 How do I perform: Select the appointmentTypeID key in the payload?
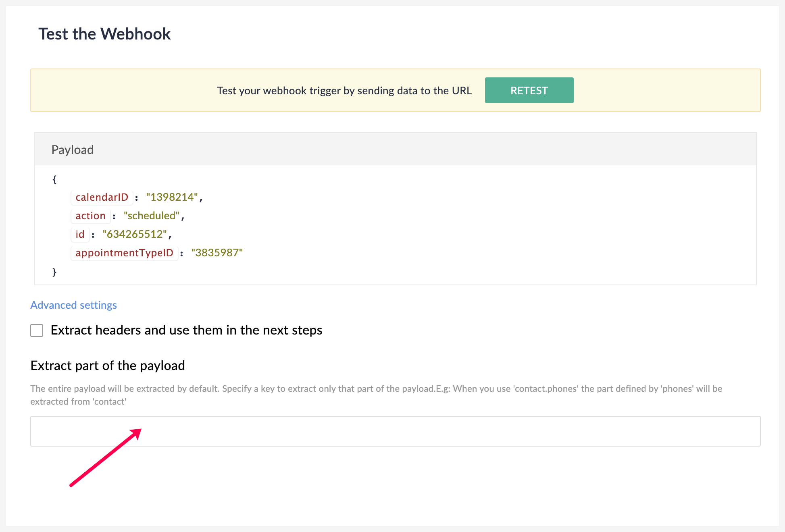pos(124,253)
